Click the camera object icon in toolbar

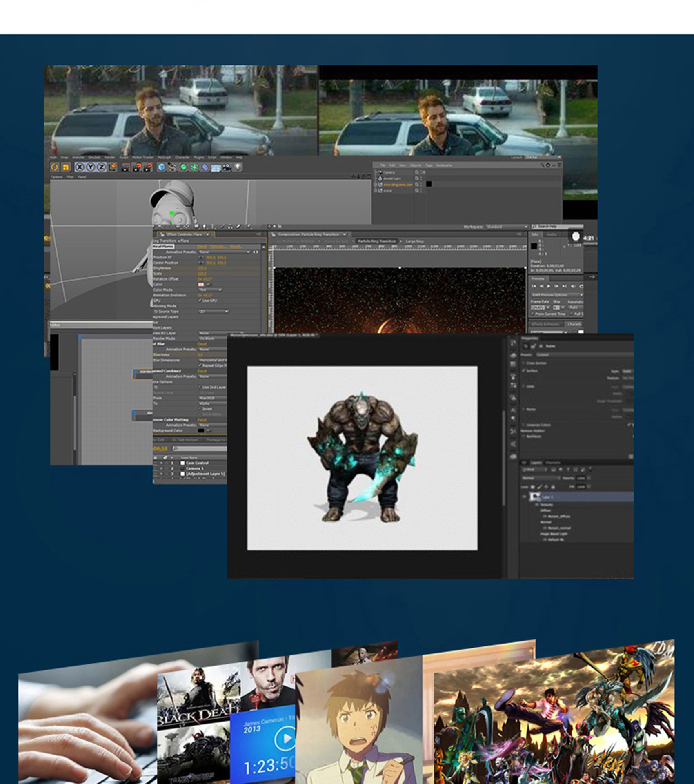pyautogui.click(x=227, y=167)
